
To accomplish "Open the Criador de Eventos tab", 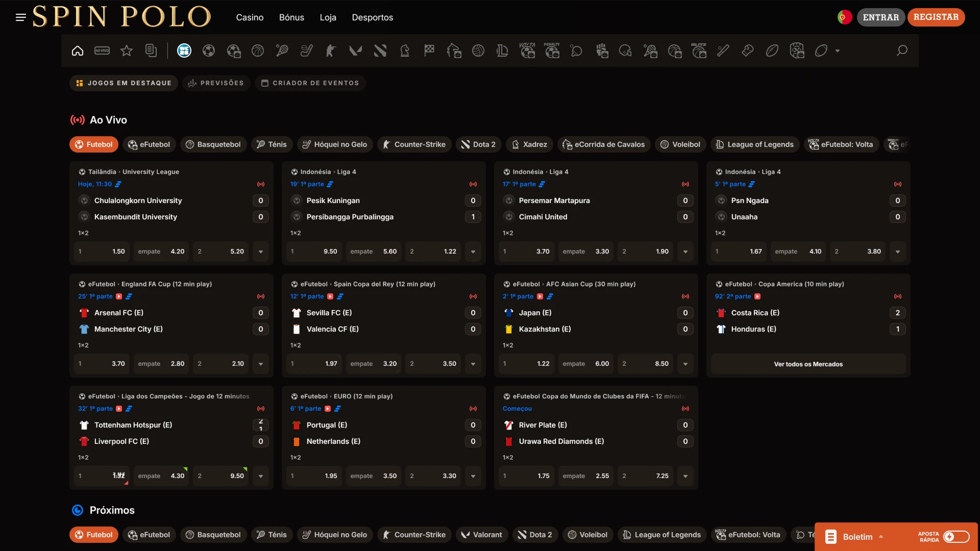I will [310, 83].
